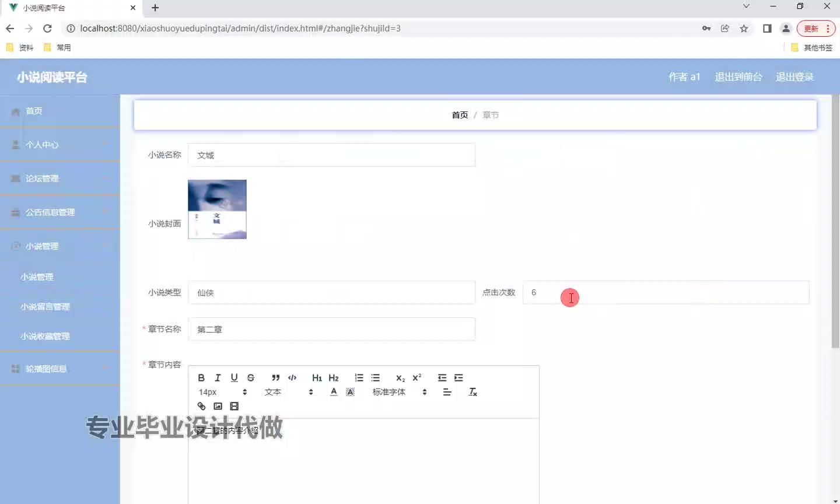Image resolution: width=840 pixels, height=504 pixels.
Task: Click 退出登录 link
Action: click(794, 77)
